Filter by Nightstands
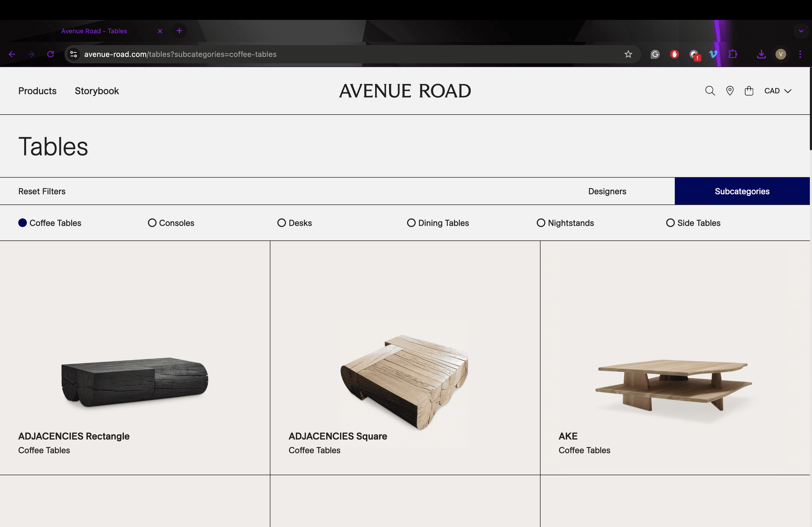The width and height of the screenshot is (812, 527). click(x=565, y=223)
